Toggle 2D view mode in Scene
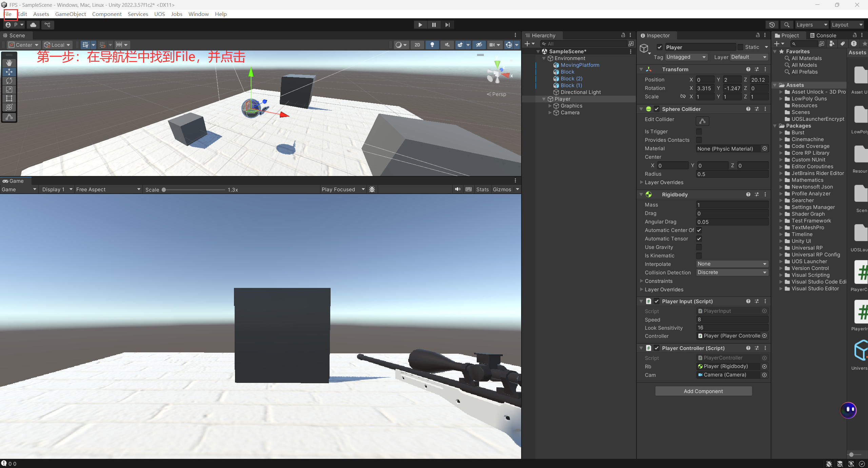Viewport: 868px width, 468px height. click(x=417, y=45)
